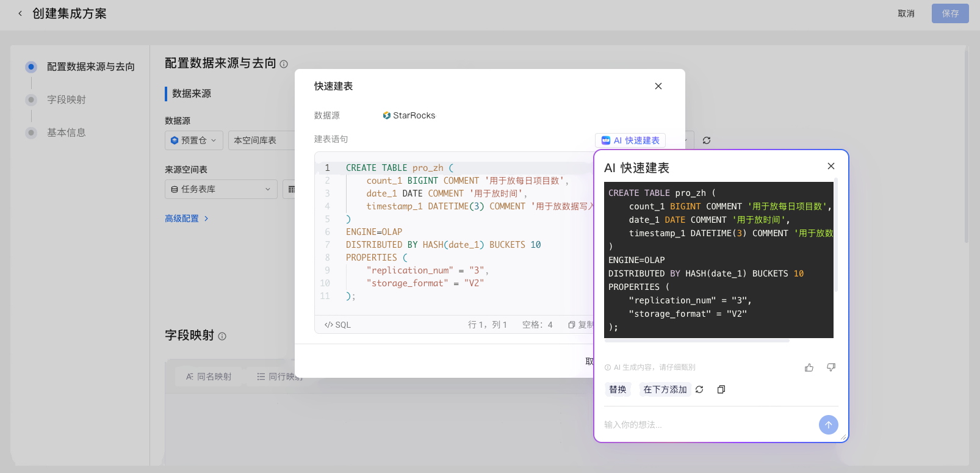Click info icon next to 字段映射 heading
The image size is (980, 473).
point(222,336)
